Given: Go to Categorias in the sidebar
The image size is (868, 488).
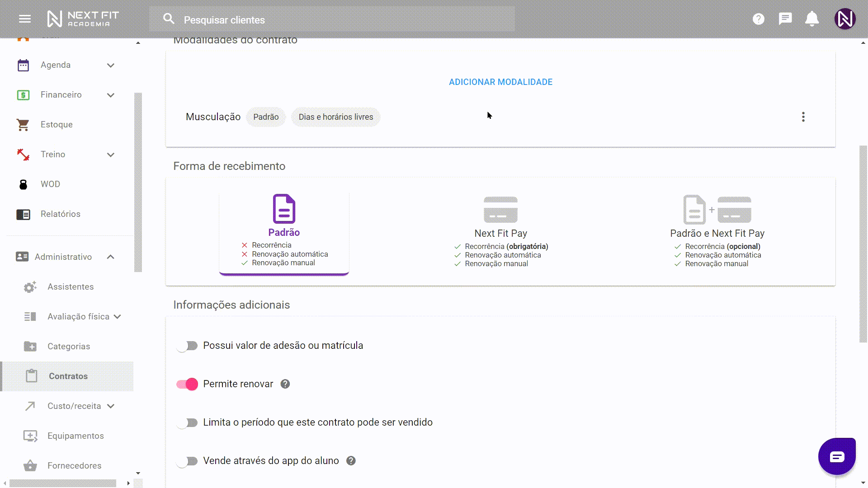Looking at the screenshot, I should 69,347.
